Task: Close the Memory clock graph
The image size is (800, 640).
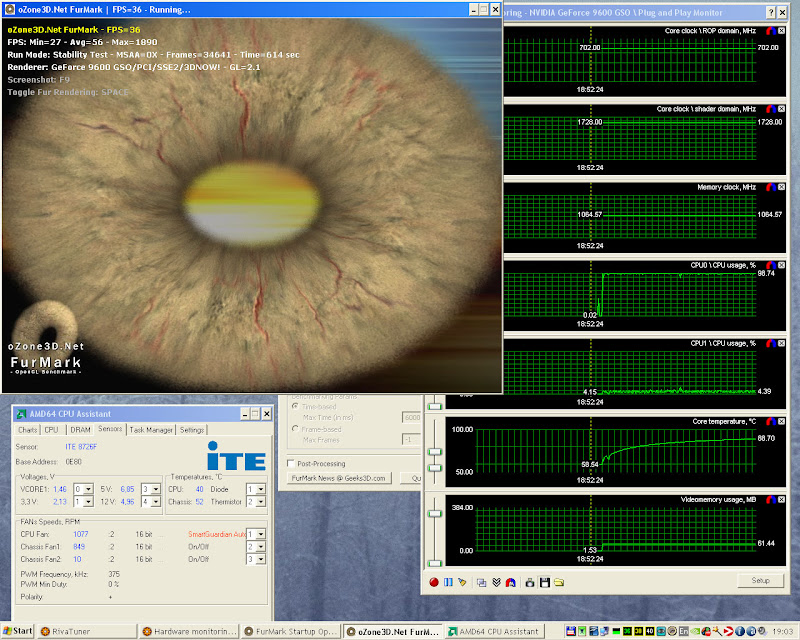Action: click(781, 187)
